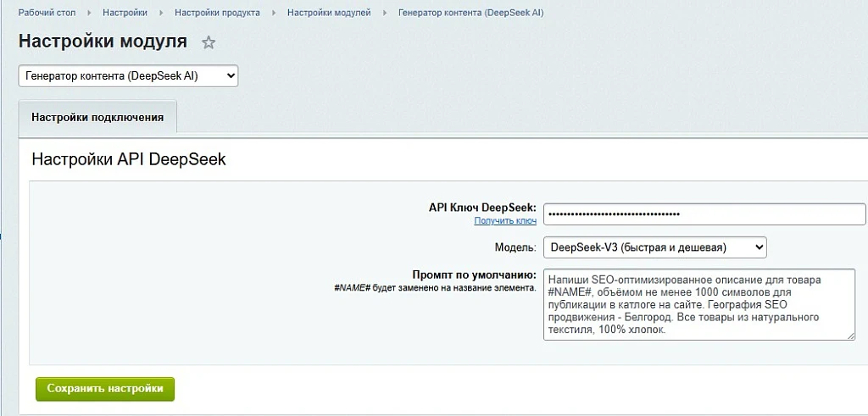Click Сохранить настройки button
Screen dimensions: 868x416
click(x=105, y=388)
